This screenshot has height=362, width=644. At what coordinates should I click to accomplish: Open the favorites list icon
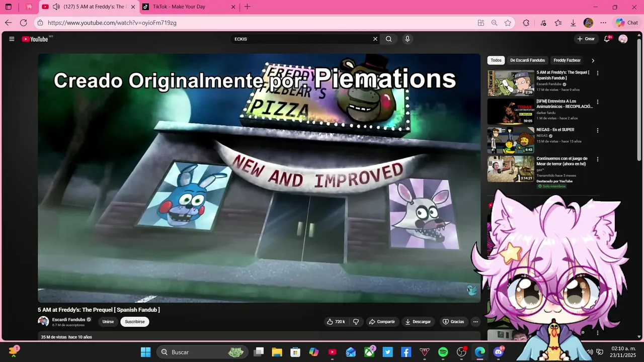[x=558, y=23]
